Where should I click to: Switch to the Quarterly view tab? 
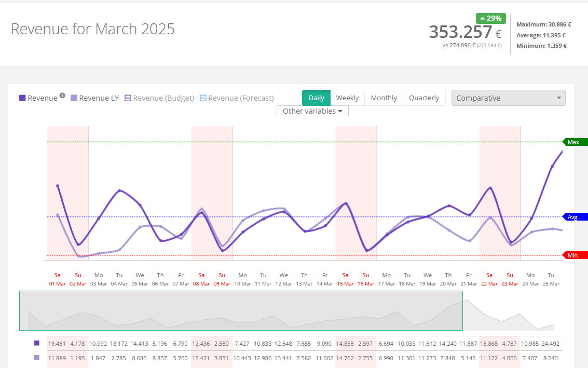pos(424,98)
